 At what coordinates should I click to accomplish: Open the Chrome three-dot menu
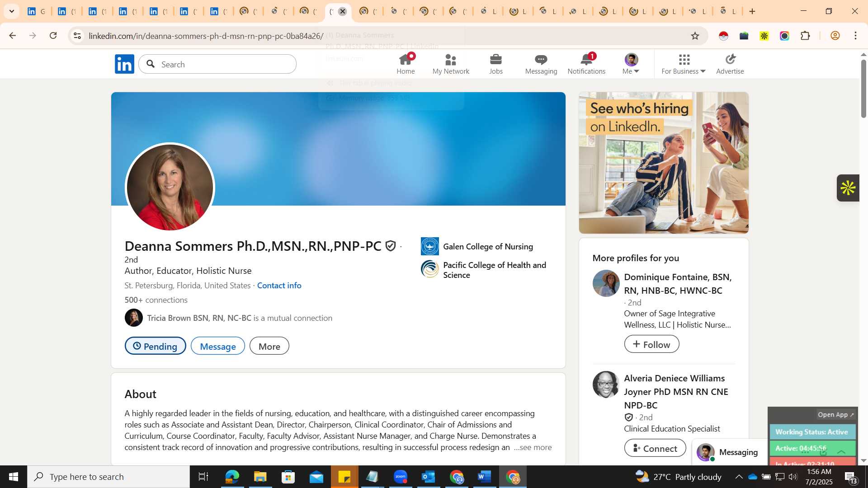click(x=855, y=36)
